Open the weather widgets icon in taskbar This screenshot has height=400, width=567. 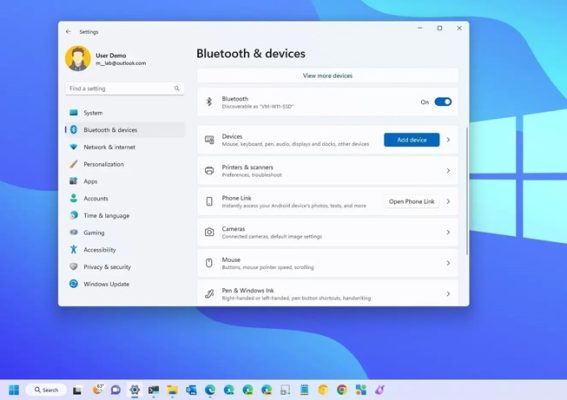pyautogui.click(x=97, y=390)
